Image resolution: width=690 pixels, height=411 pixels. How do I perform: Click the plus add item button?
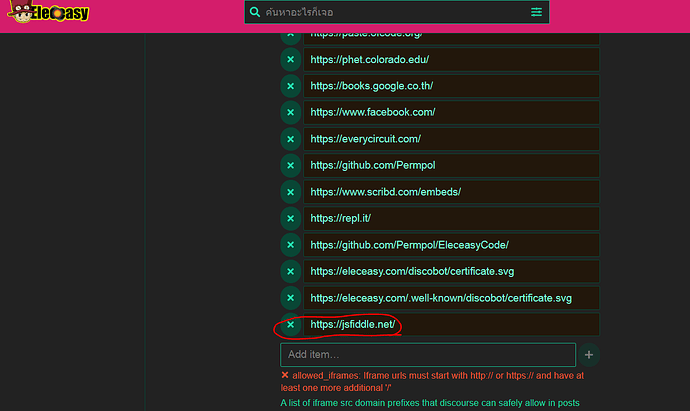(x=589, y=355)
